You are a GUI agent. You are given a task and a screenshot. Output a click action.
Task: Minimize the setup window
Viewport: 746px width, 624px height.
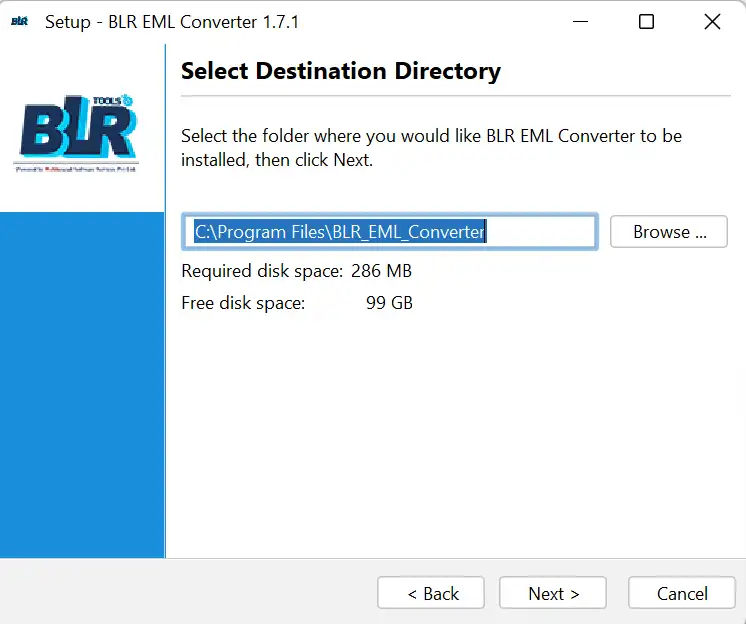tap(580, 21)
